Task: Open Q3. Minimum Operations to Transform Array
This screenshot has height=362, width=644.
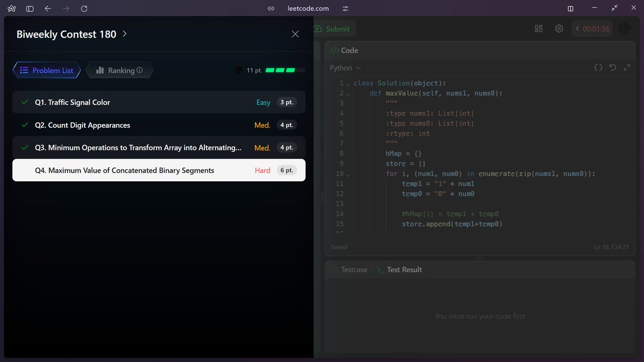Action: (159, 147)
